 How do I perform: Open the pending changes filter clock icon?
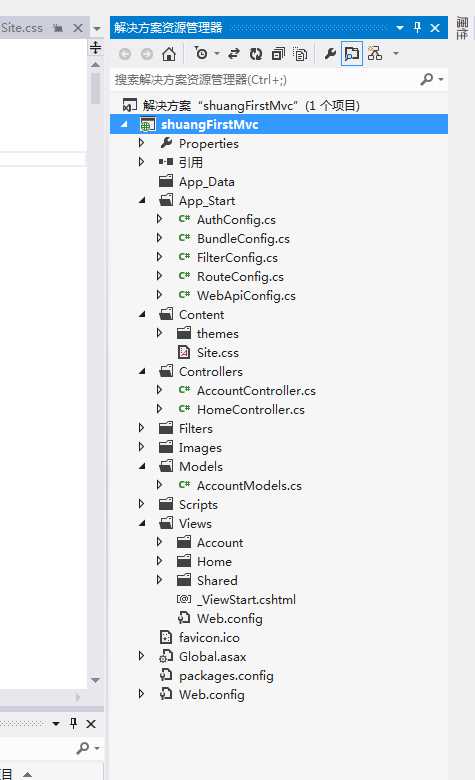[201, 53]
